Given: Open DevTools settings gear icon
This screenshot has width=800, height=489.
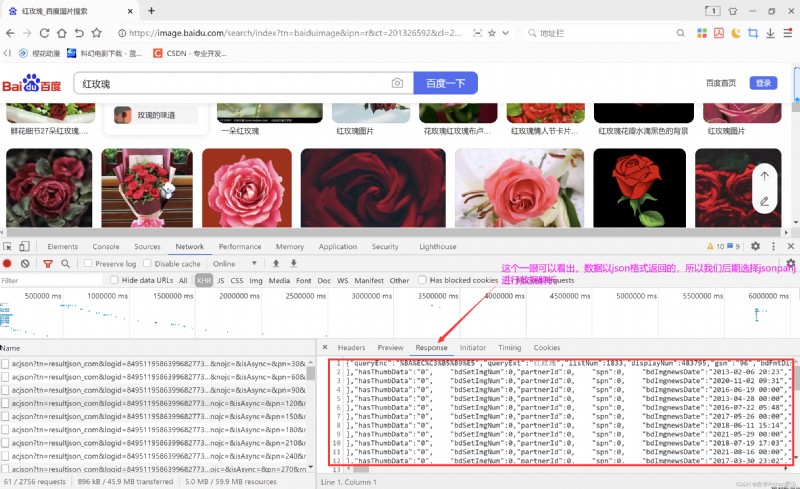Looking at the screenshot, I should 755,246.
